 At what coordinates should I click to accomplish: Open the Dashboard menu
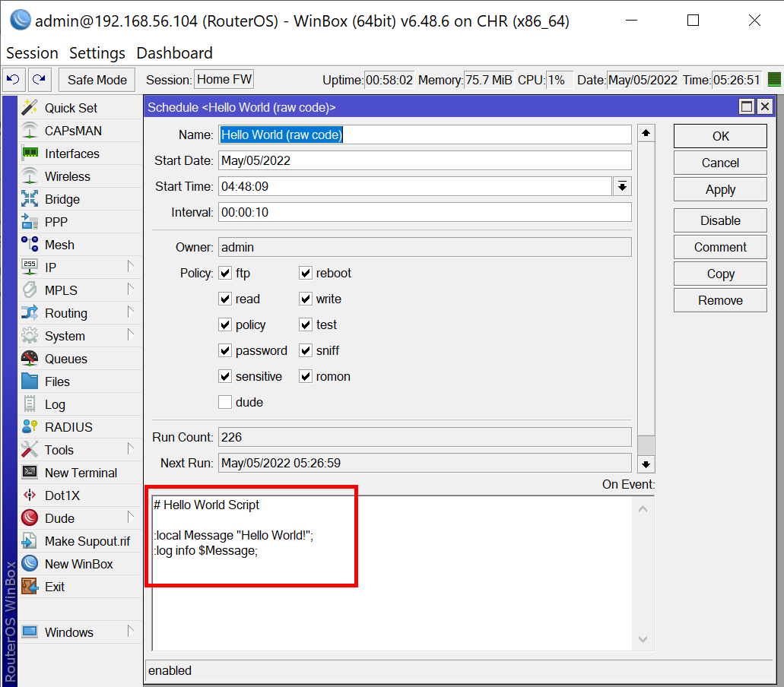click(174, 53)
